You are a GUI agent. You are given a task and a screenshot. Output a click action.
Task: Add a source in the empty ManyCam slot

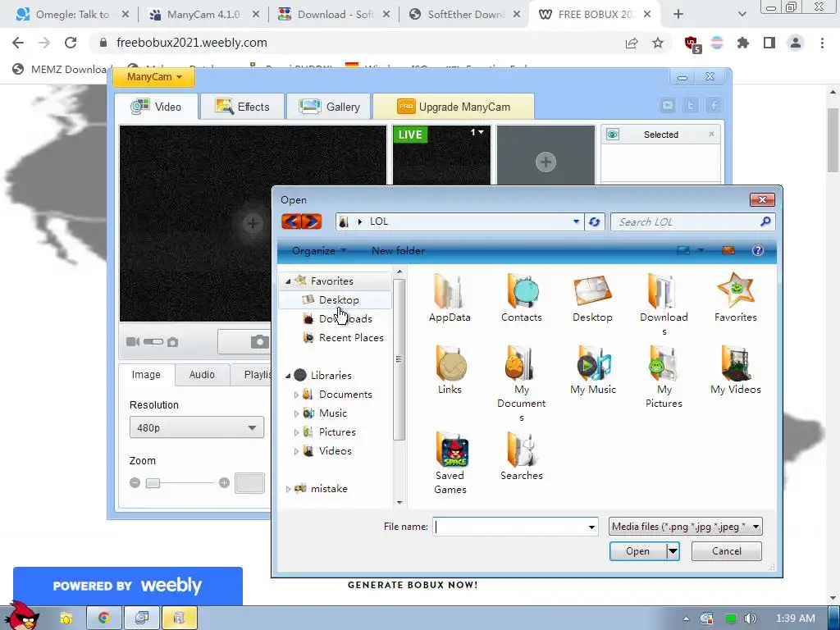pos(546,162)
